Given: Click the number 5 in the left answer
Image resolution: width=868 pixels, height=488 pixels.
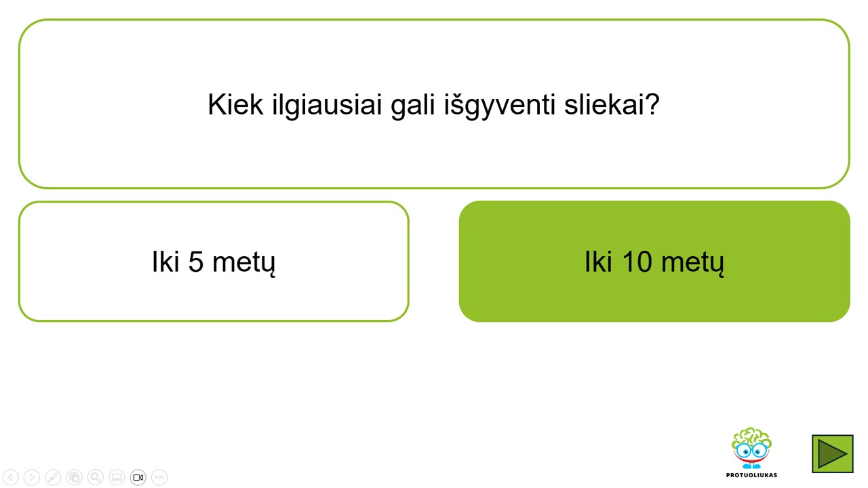Looking at the screenshot, I should pyautogui.click(x=196, y=262).
